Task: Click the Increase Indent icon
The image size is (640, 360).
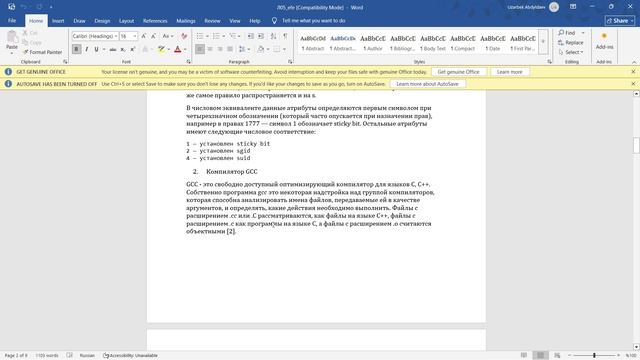Action: click(x=261, y=36)
